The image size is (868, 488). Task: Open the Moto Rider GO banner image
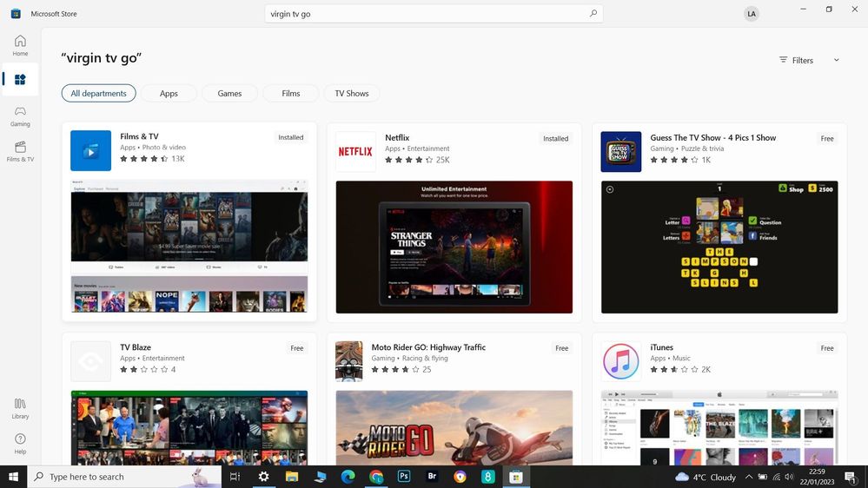(454, 428)
